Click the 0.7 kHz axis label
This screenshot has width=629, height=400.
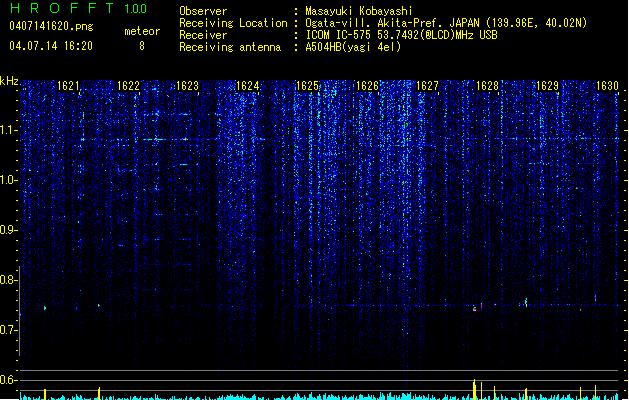point(8,330)
